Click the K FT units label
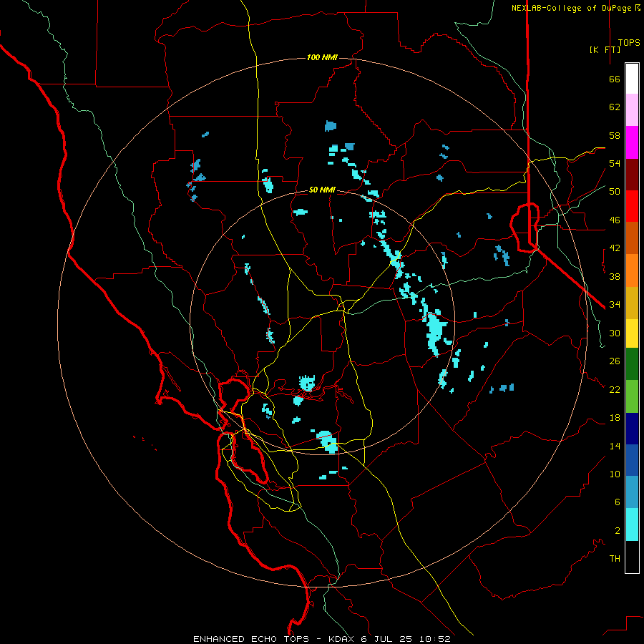 tap(605, 50)
